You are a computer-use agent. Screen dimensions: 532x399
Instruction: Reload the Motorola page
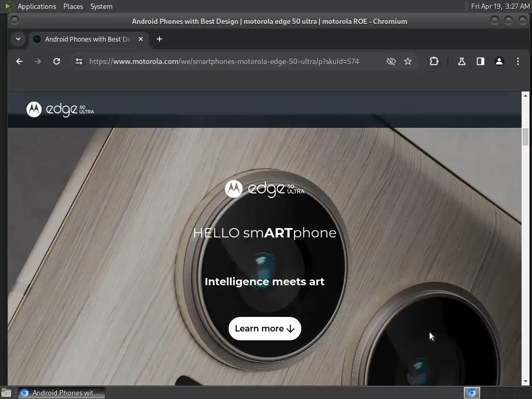(57, 61)
